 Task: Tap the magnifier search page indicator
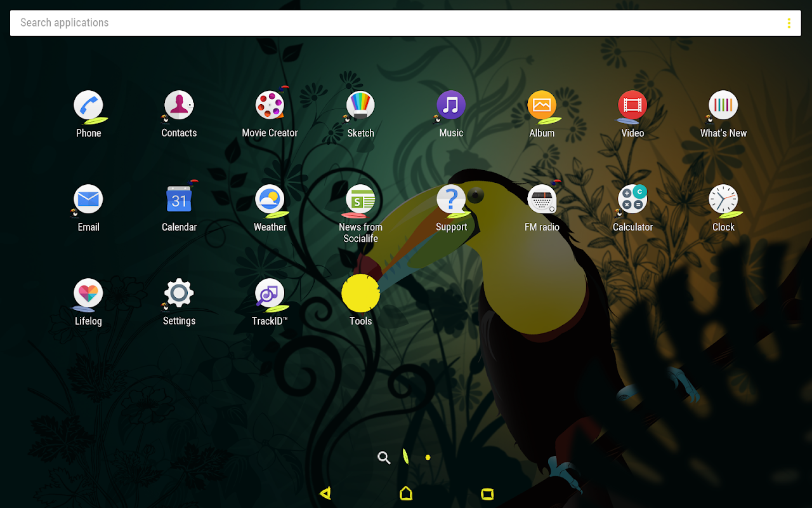tap(384, 457)
